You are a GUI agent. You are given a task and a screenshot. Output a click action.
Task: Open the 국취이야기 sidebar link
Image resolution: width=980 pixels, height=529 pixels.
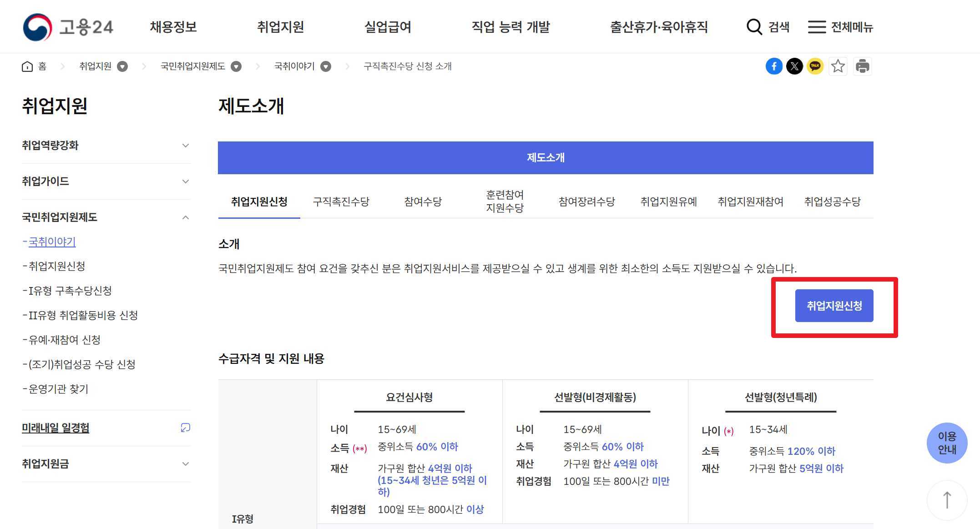tap(51, 242)
